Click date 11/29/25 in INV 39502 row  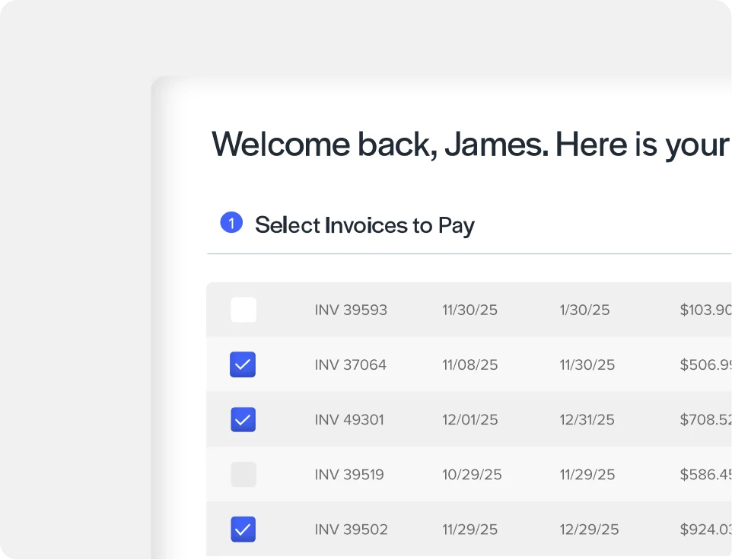click(x=469, y=530)
